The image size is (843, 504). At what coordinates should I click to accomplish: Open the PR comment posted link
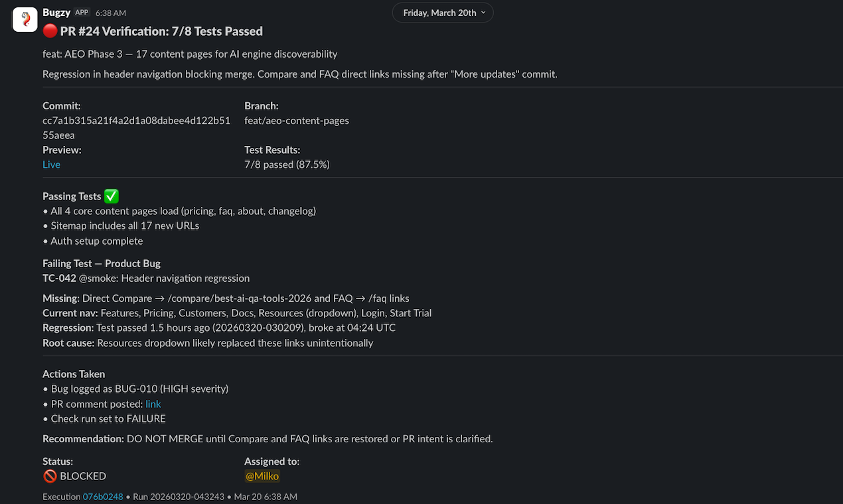point(153,404)
